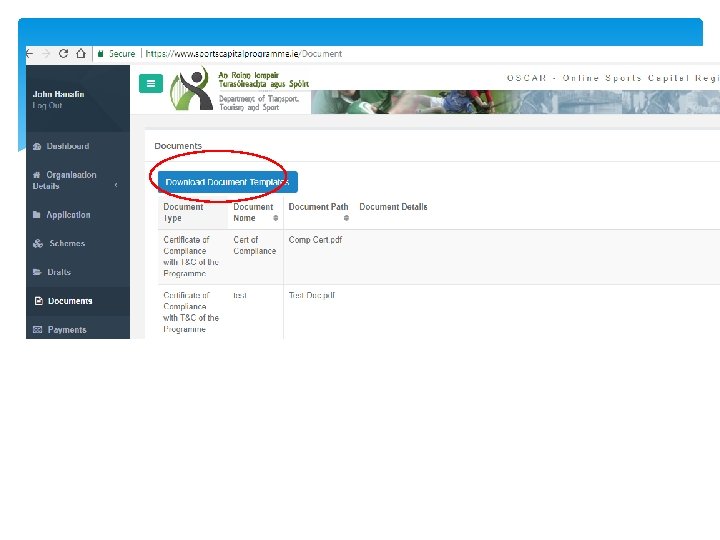This screenshot has width=720, height=540.
Task: Click the 'test' document name cell
Action: click(240, 295)
